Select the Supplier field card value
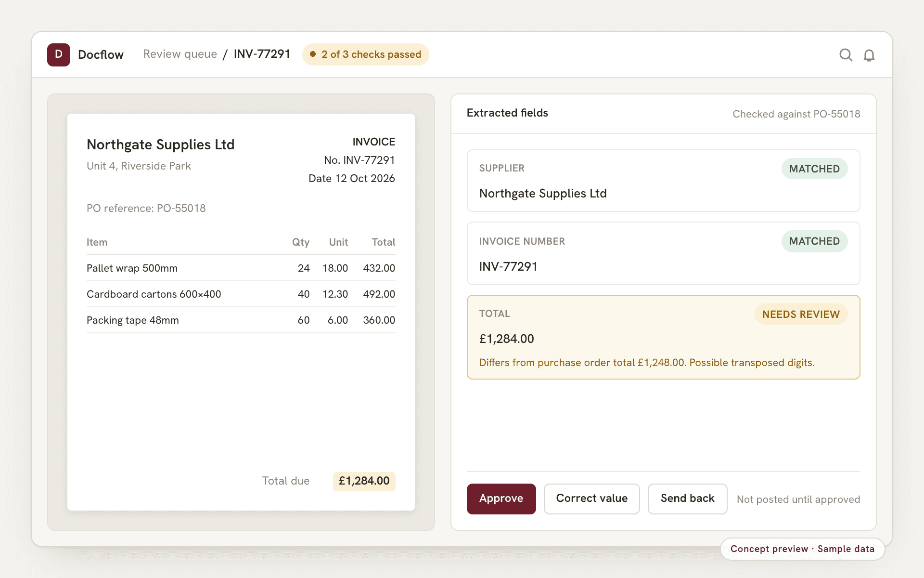This screenshot has width=924, height=578. coord(543,194)
